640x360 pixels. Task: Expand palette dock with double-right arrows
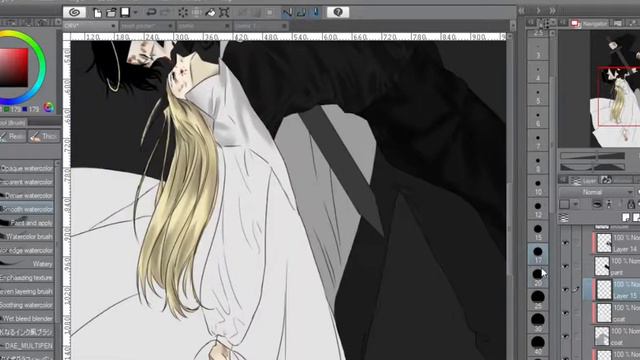(x=552, y=11)
